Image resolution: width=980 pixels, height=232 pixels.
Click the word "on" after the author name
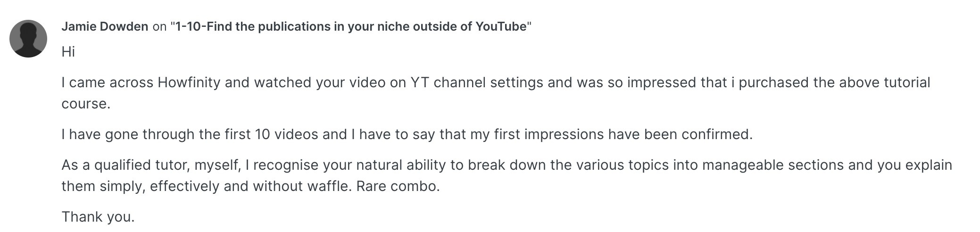159,26
